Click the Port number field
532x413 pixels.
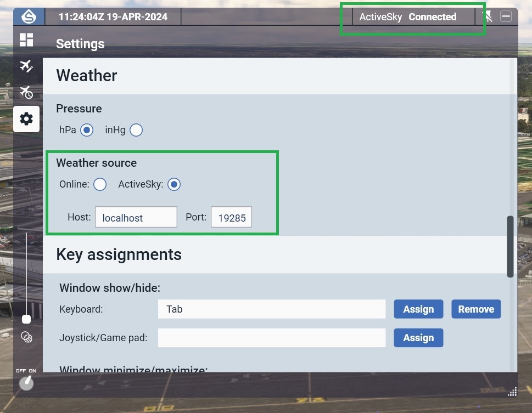pos(231,217)
